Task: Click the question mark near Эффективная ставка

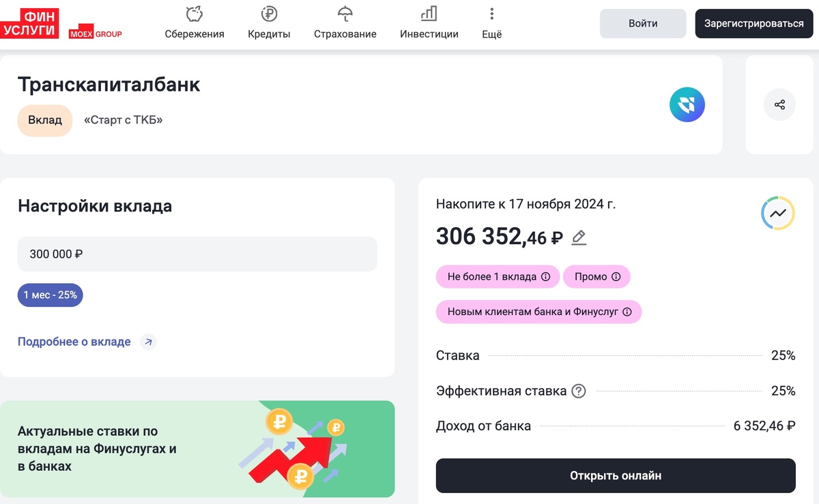Action: pos(578,391)
